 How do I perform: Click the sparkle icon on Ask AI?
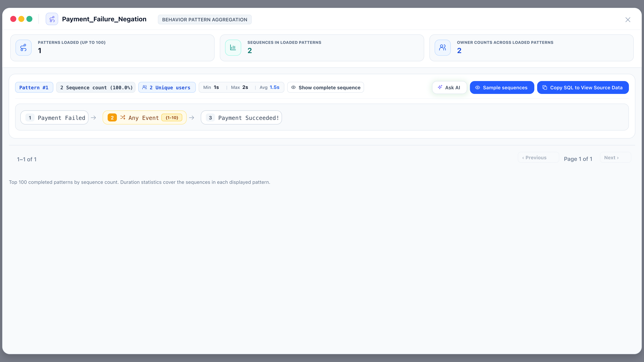440,87
